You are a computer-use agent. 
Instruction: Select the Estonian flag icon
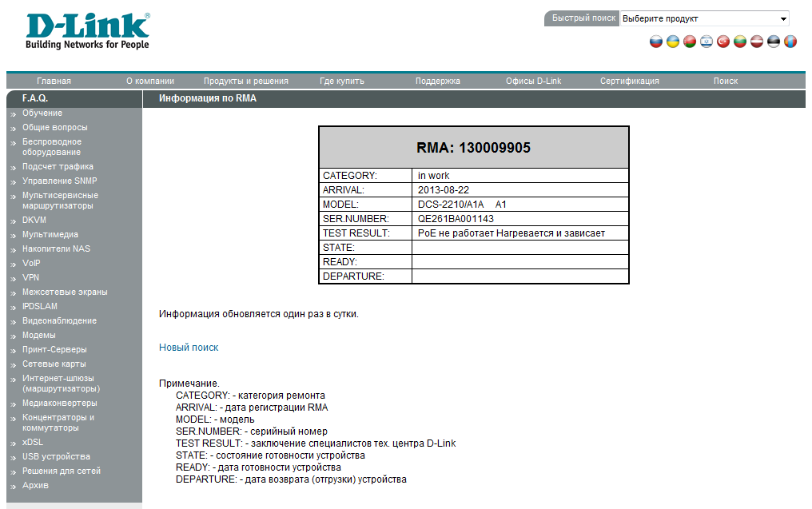[774, 42]
